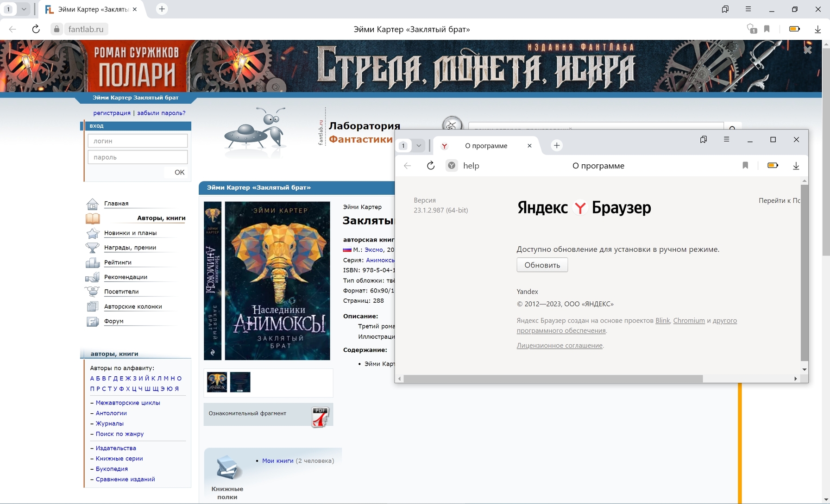This screenshot has height=504, width=830.
Task: Open main window hamburger menu
Action: [748, 9]
